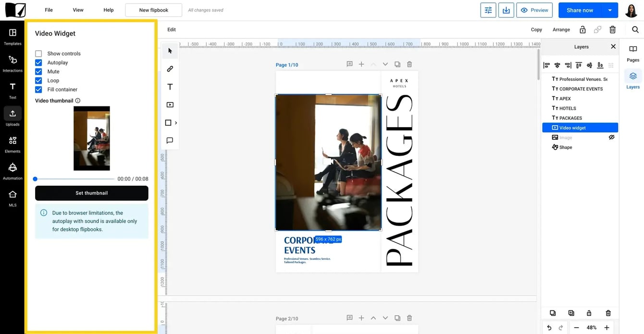Uncheck the Autoplay checkbox

pyautogui.click(x=38, y=63)
